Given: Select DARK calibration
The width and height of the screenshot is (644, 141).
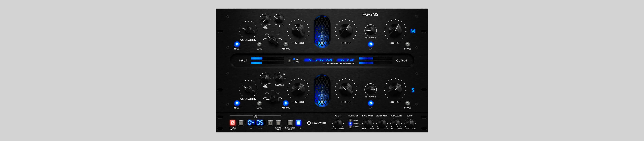Looking at the screenshot, I should click(350, 120).
